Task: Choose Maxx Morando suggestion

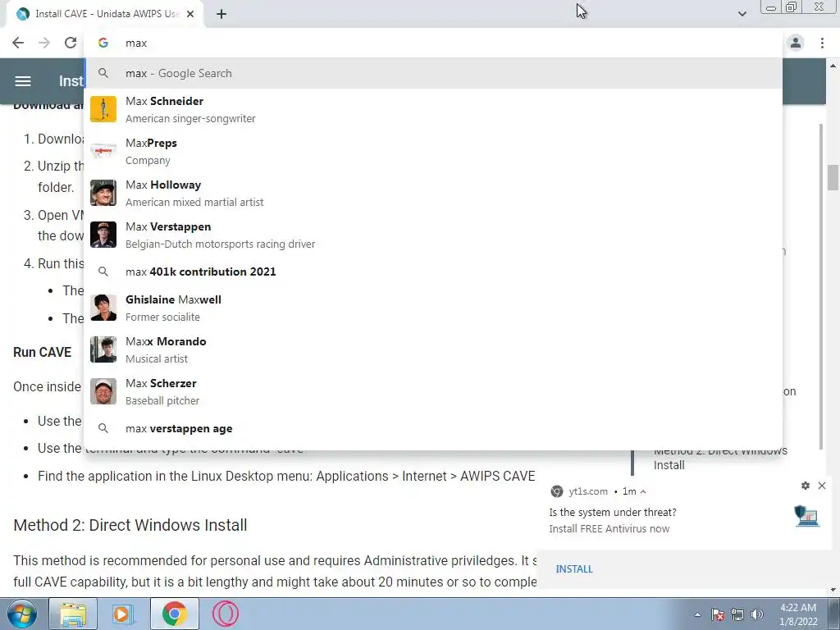Action: (x=433, y=349)
